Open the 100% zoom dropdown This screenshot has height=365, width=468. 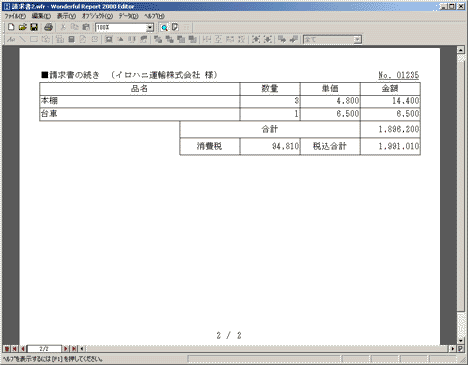150,28
